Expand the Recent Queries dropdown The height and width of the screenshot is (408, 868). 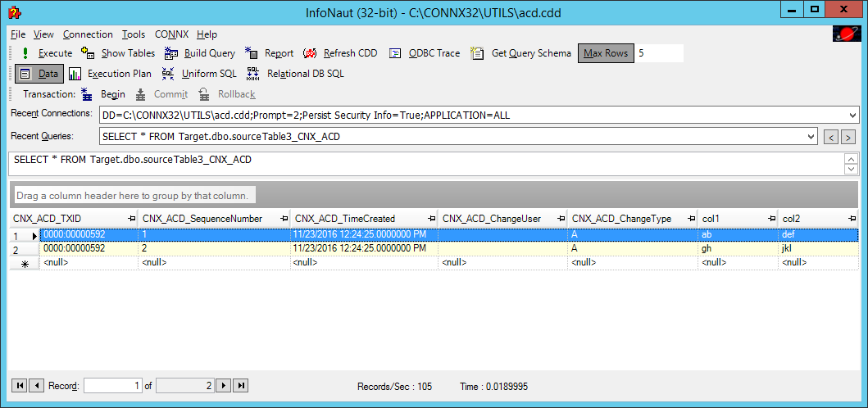[x=811, y=136]
